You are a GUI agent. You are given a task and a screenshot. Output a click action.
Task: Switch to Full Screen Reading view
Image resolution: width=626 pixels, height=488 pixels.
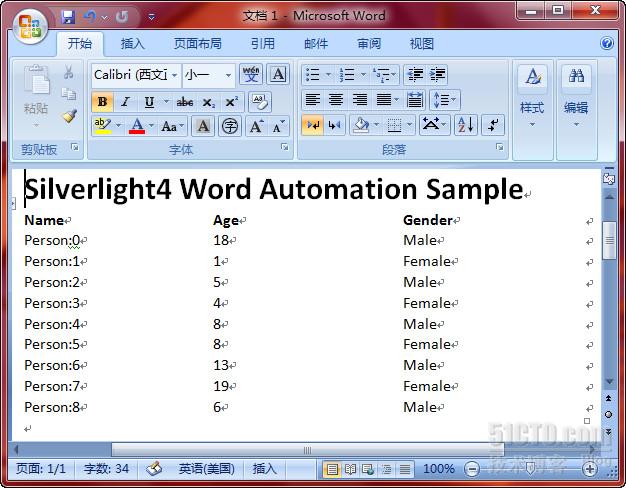350,469
